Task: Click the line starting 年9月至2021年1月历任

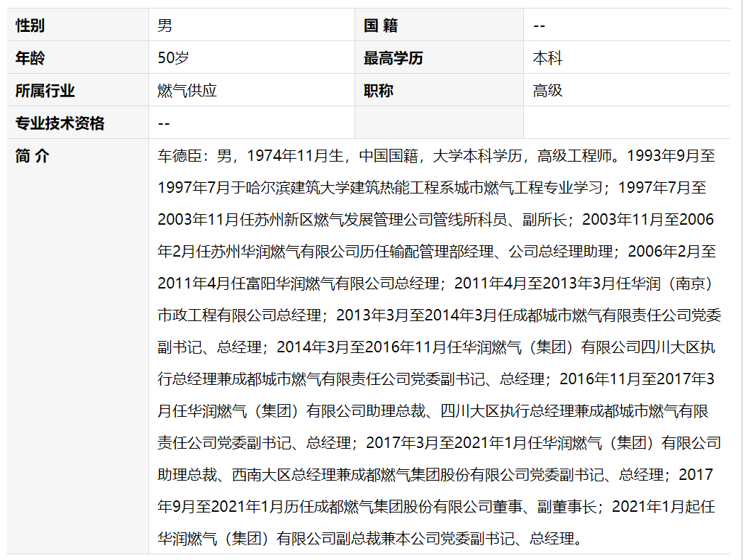Action: (x=436, y=507)
